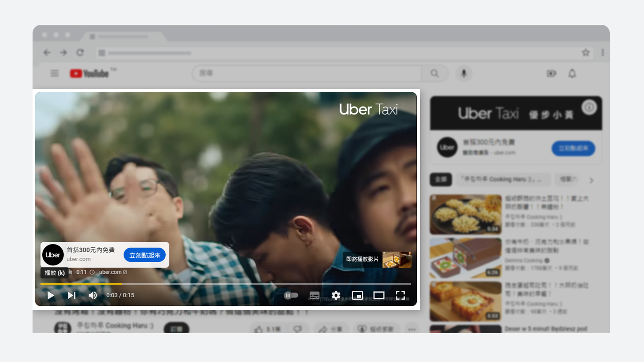Viewport: 644px width, 362px height.
Task: Toggle the autoplay switch
Action: [x=291, y=295]
